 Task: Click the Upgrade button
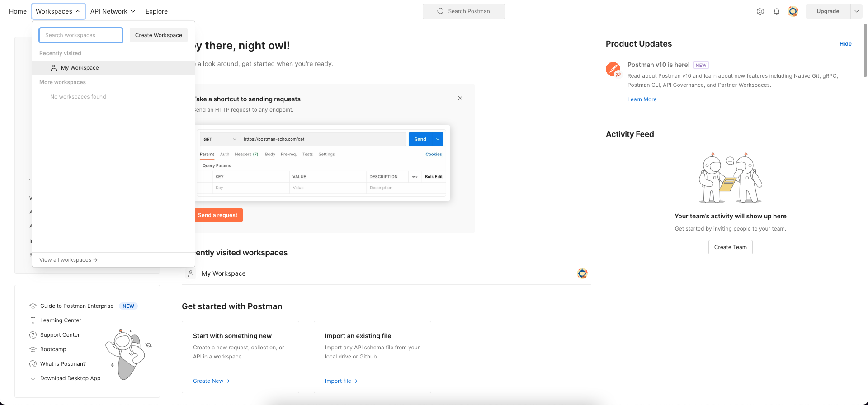pos(828,11)
